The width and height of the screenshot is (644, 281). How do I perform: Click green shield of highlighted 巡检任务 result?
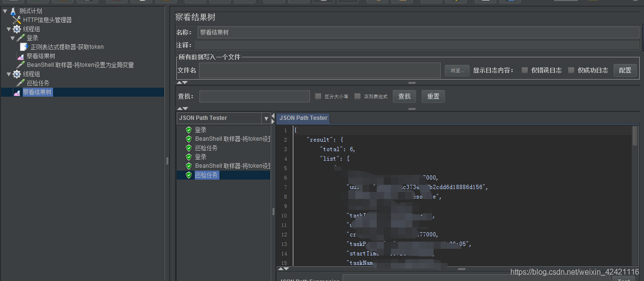click(x=189, y=175)
